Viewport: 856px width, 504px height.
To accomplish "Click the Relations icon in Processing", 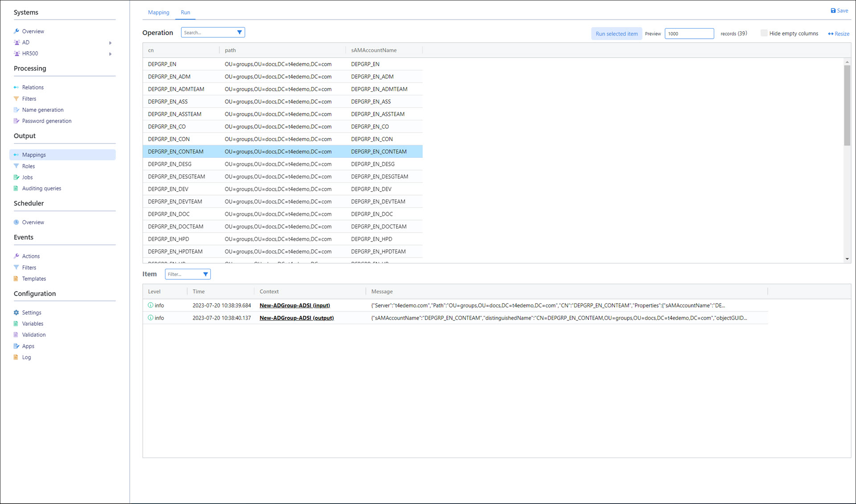I will coord(16,87).
